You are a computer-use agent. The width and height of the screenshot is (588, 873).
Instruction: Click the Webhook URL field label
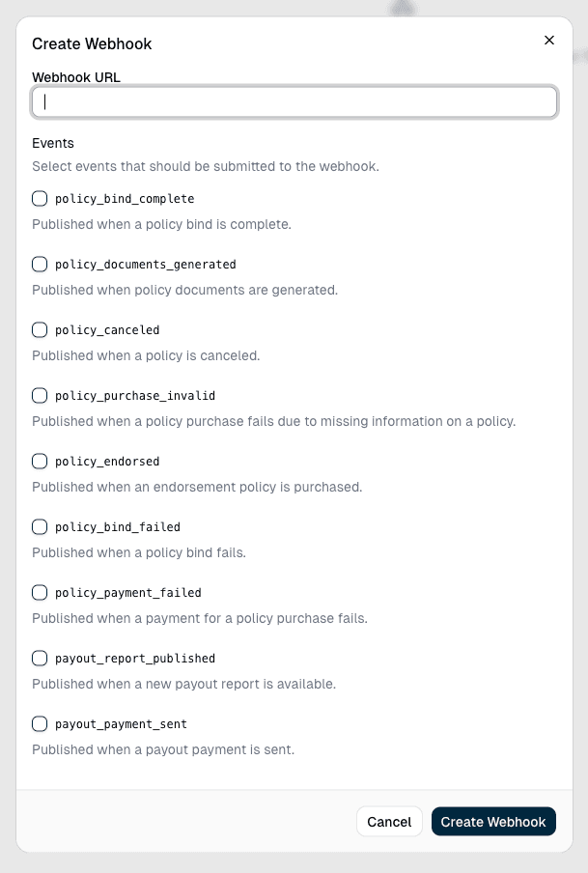point(76,77)
